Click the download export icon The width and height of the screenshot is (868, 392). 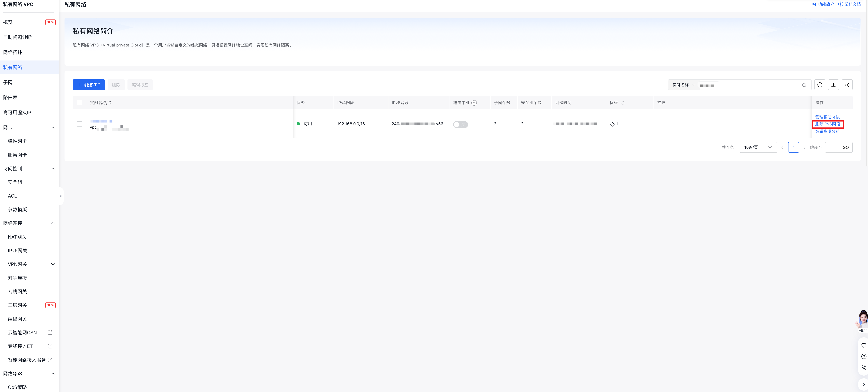click(x=833, y=85)
